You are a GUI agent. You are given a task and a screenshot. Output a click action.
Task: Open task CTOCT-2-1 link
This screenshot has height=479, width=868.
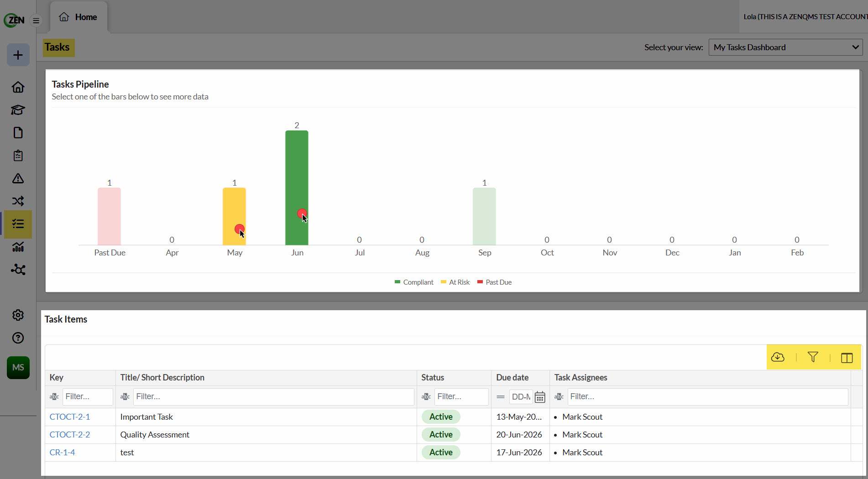70,417
